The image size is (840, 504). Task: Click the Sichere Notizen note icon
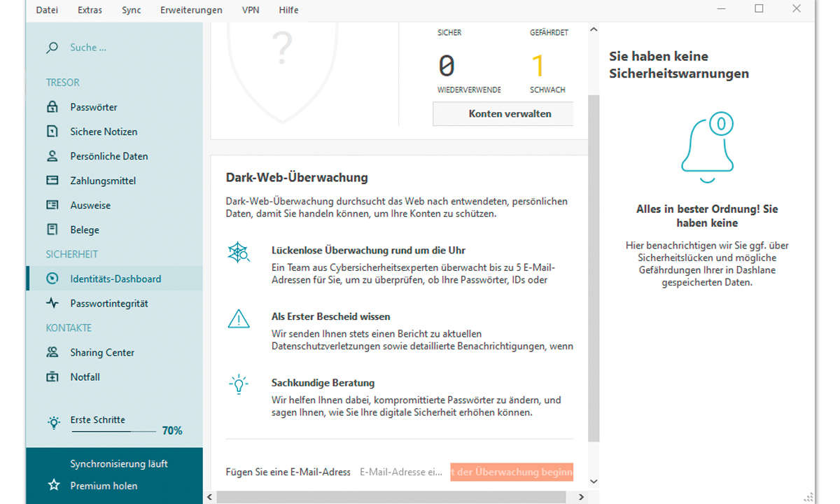pos(52,132)
